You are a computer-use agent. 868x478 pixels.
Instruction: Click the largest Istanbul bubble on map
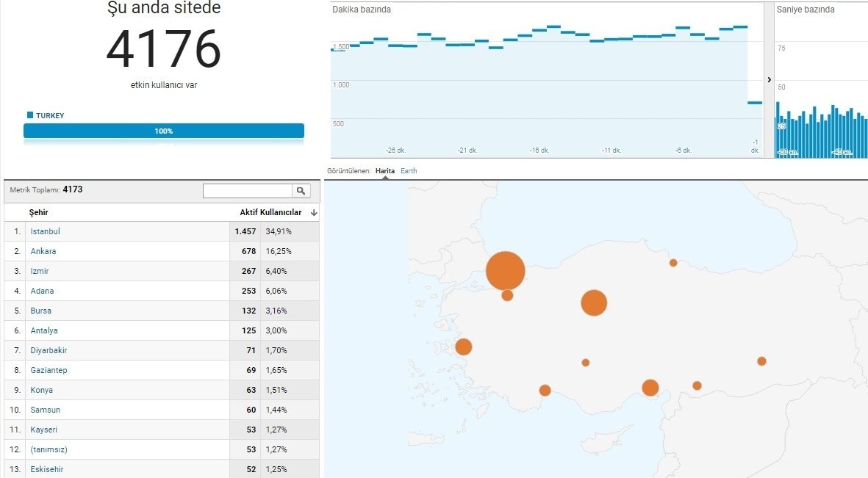coord(506,271)
